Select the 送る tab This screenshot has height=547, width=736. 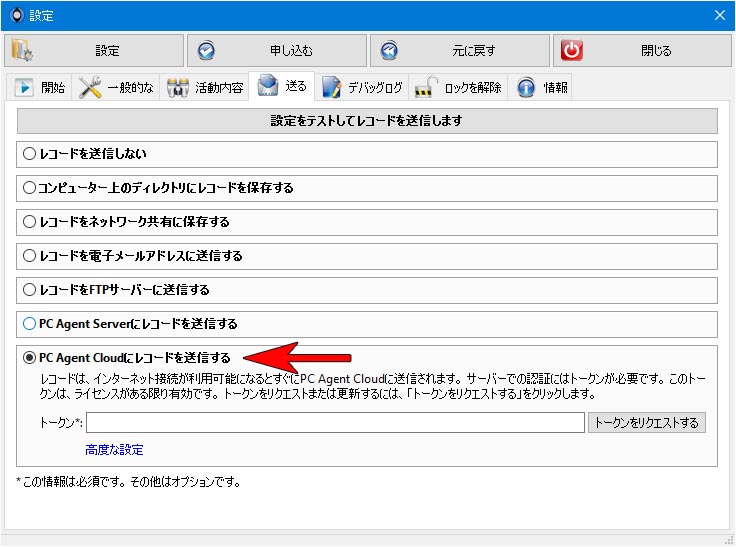coord(282,86)
